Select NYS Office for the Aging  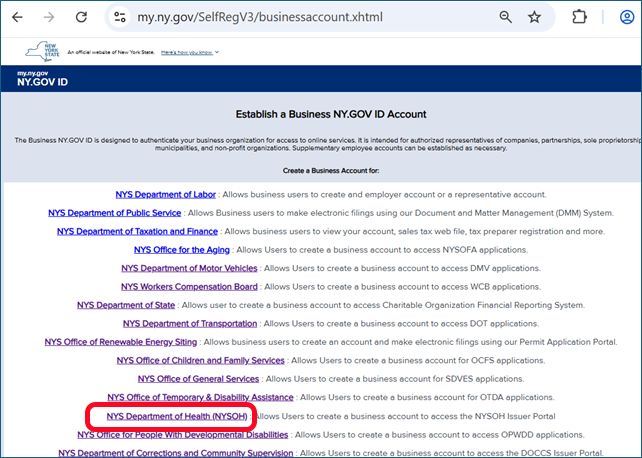point(182,250)
